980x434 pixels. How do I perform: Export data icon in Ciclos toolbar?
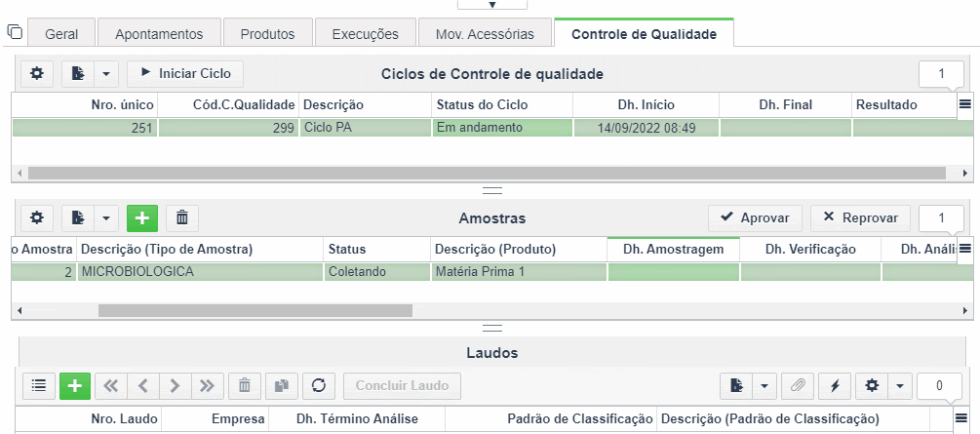(x=78, y=74)
